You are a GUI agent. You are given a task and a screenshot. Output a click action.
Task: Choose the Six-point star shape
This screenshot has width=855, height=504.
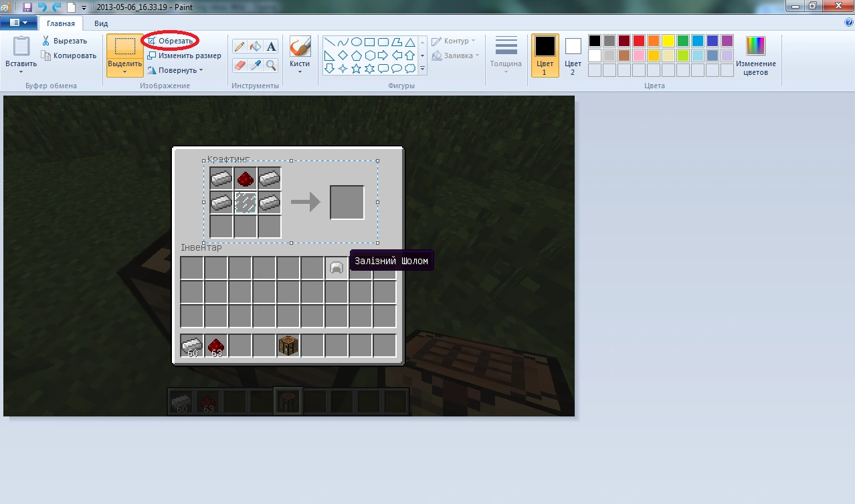point(370,68)
